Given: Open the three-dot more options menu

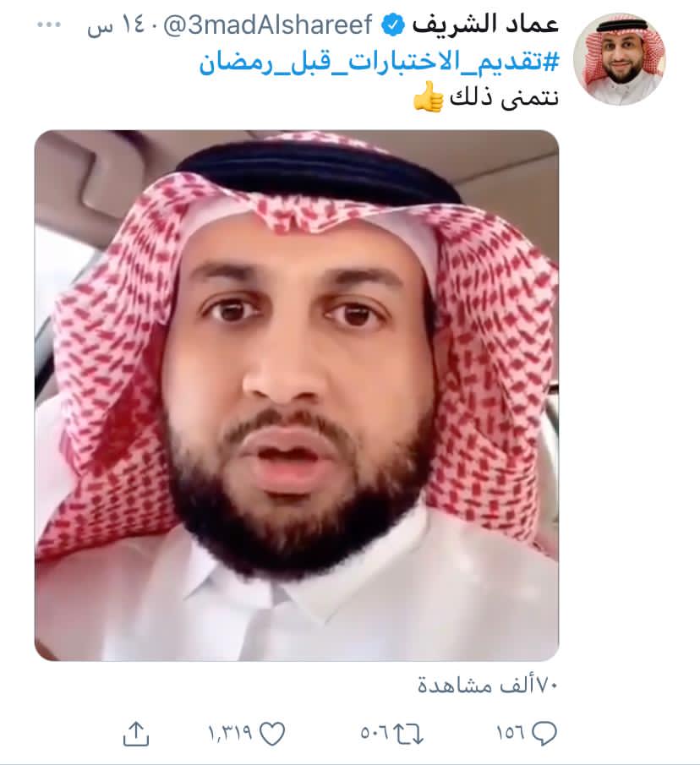Looking at the screenshot, I should point(49,25).
